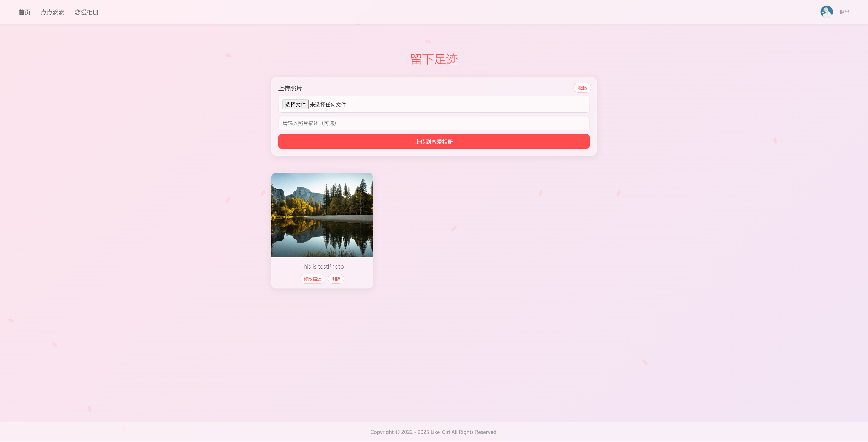Click the This is testPhoto caption
The height and width of the screenshot is (442, 868).
(x=322, y=266)
